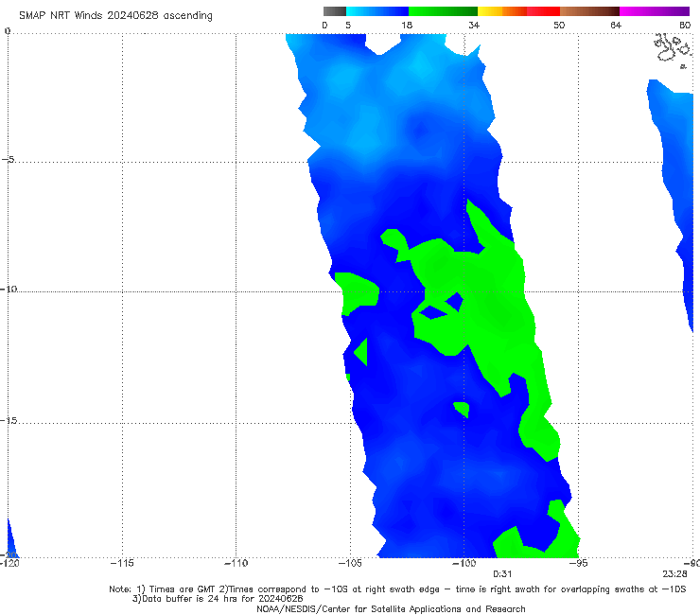Click the red segment of color bar

543,11
